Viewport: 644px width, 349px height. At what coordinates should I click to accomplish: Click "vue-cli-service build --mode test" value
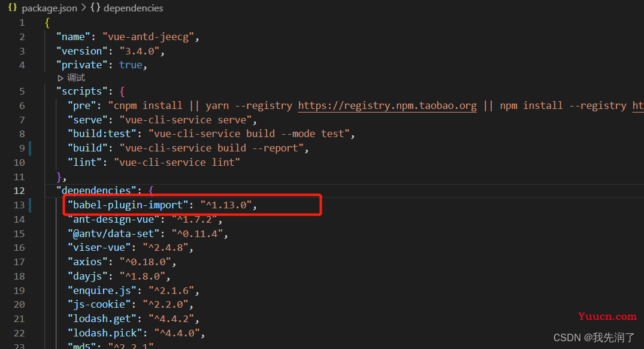pos(249,134)
